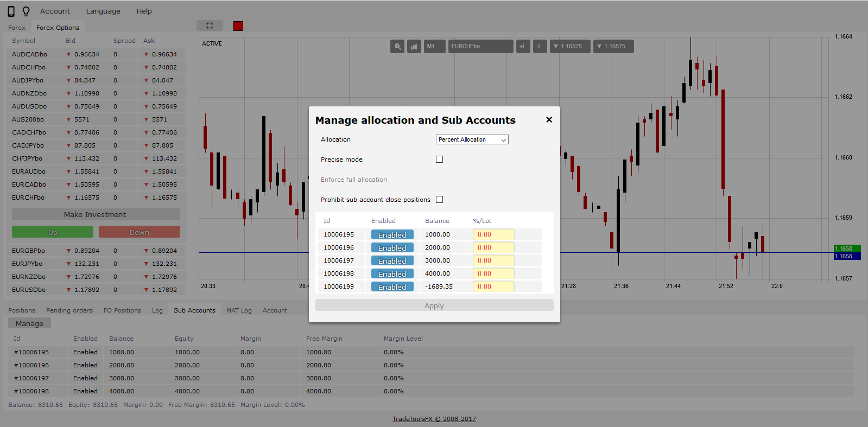868x427 pixels.
Task: Open the TradeToolsFX copyright link
Action: pyautogui.click(x=434, y=419)
